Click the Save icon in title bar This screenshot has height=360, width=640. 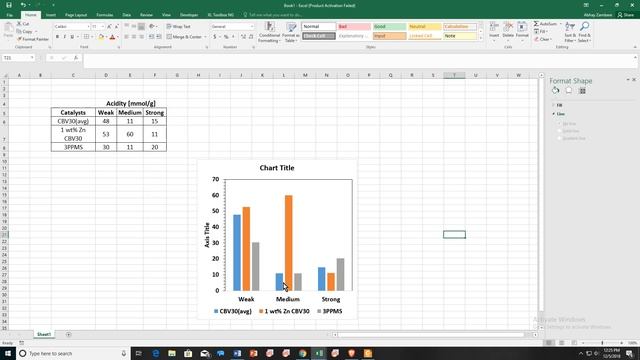(x=9, y=5)
